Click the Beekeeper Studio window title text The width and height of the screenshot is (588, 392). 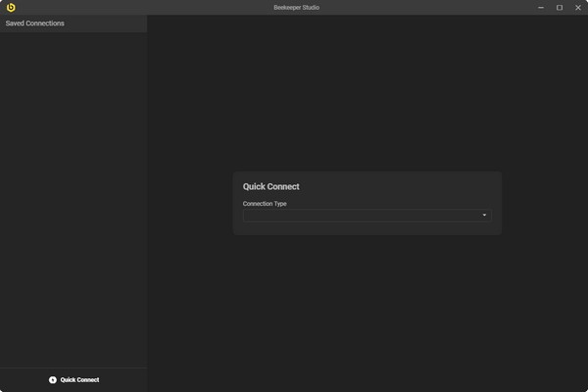[297, 7]
